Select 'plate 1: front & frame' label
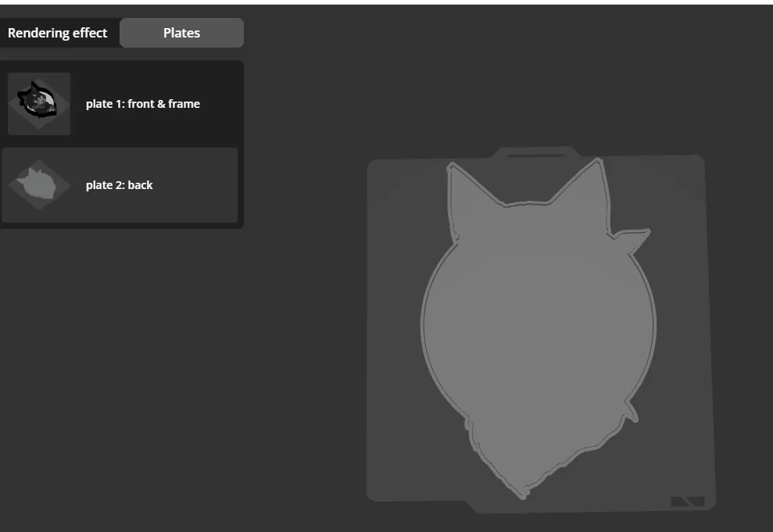The width and height of the screenshot is (773, 532). (x=143, y=104)
